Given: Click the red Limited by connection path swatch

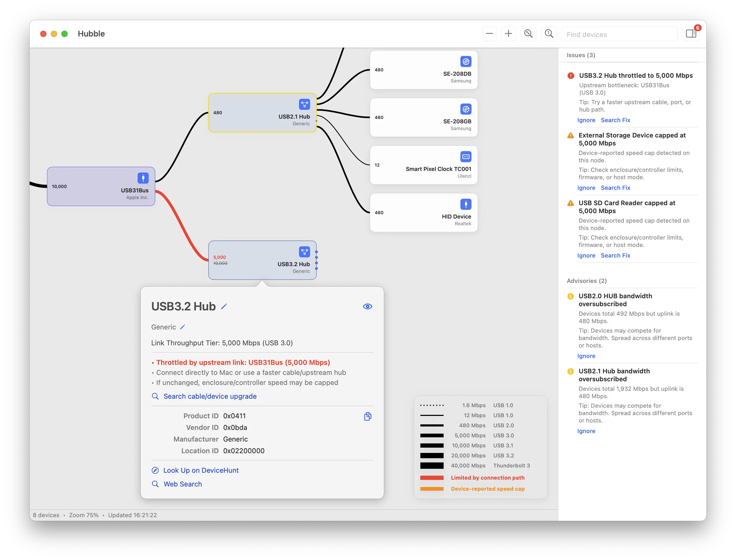Looking at the screenshot, I should point(432,478).
